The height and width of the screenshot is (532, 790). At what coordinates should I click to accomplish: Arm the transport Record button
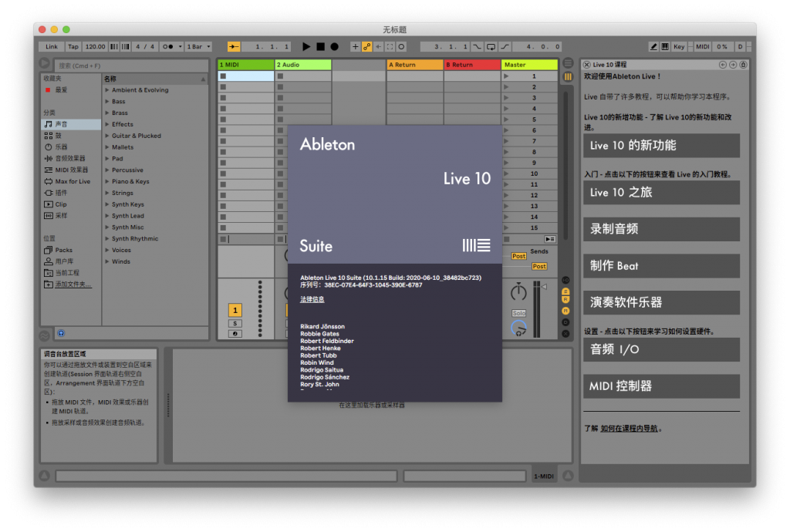[x=334, y=46]
